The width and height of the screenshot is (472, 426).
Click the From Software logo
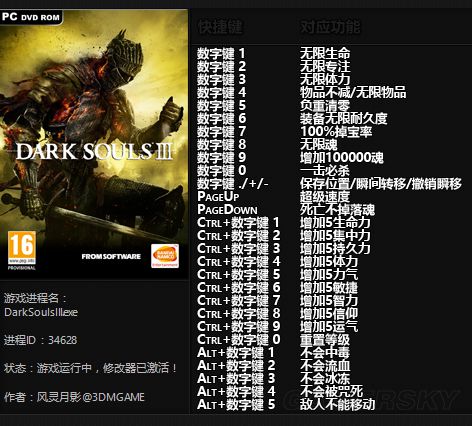point(111,256)
